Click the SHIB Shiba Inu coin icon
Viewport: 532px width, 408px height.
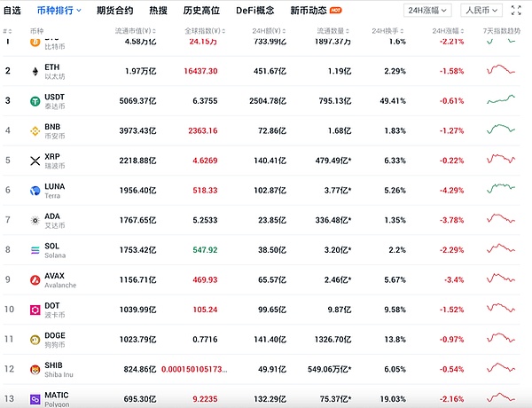(x=35, y=369)
